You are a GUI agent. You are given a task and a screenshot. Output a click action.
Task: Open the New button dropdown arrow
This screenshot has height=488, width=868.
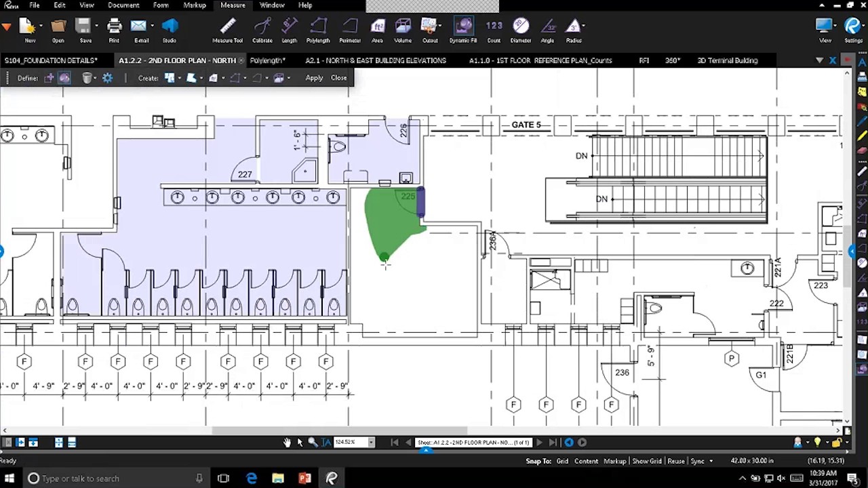[x=41, y=26]
